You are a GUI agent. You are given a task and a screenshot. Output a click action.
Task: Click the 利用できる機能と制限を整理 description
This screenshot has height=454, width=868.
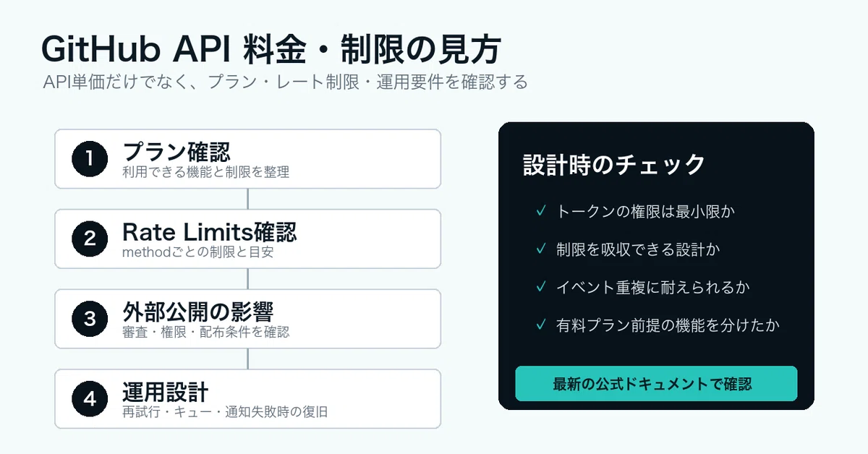206,172
